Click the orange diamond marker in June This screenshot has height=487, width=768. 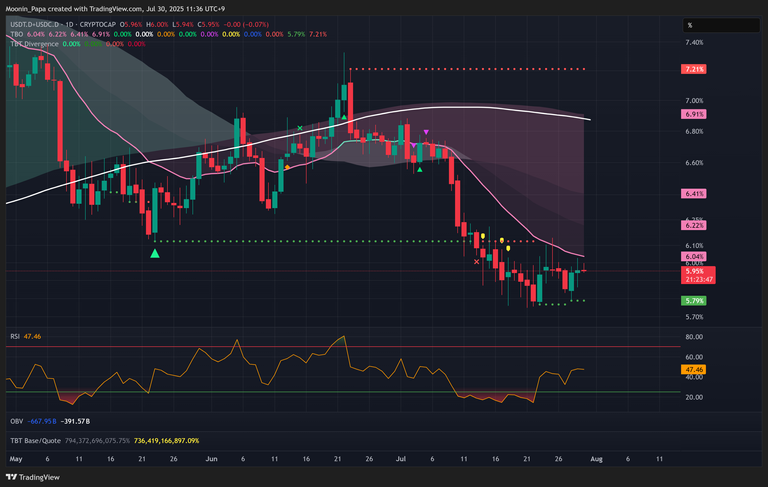287,168
